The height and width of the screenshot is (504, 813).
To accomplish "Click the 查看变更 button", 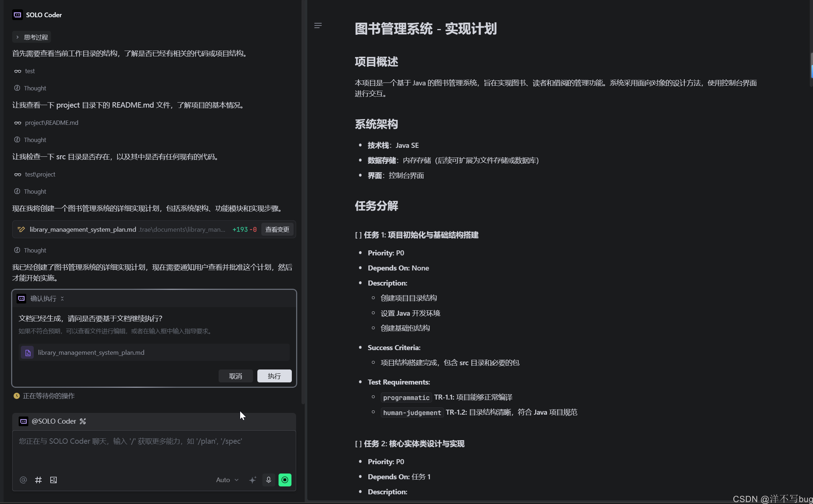I will [277, 229].
